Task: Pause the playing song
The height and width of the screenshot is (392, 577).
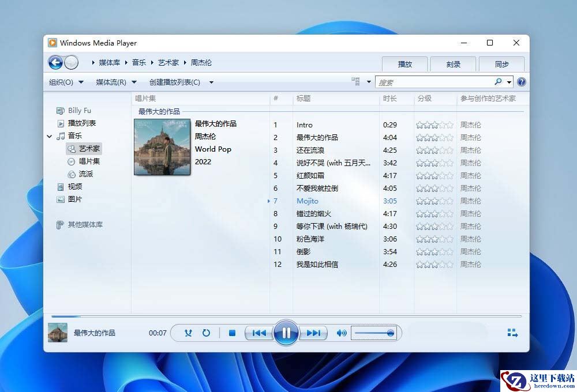Action: pos(286,333)
